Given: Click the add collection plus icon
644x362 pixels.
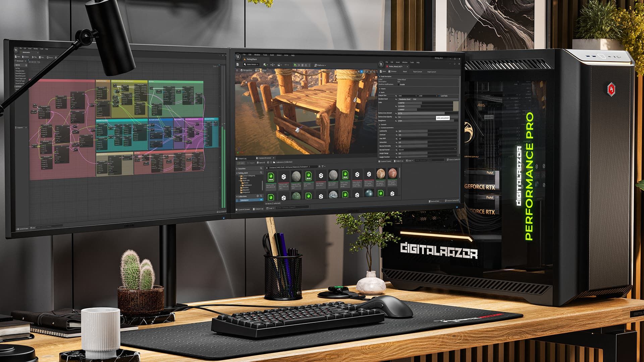Looking at the screenshot, I should pos(258,196).
